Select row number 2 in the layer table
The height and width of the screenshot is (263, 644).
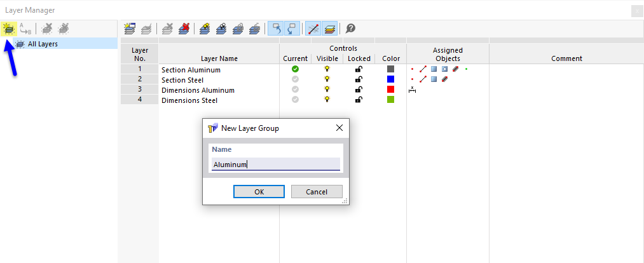point(140,79)
